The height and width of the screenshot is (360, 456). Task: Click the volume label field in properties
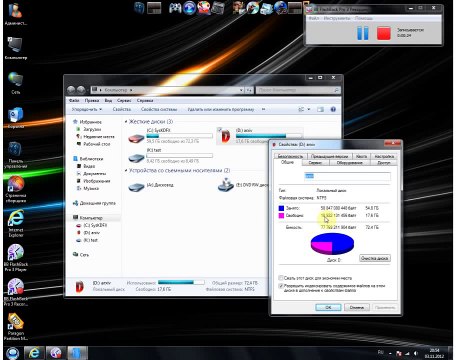[x=347, y=176]
